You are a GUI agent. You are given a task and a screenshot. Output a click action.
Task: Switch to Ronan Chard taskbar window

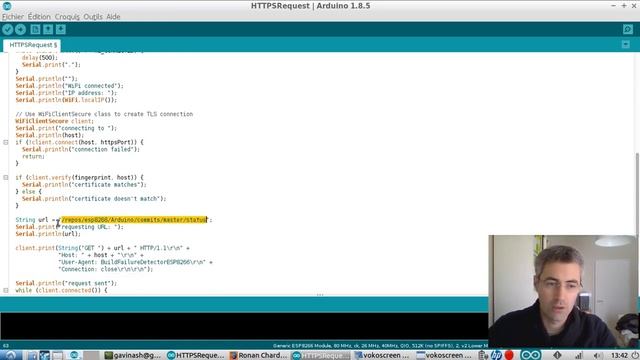(259, 355)
